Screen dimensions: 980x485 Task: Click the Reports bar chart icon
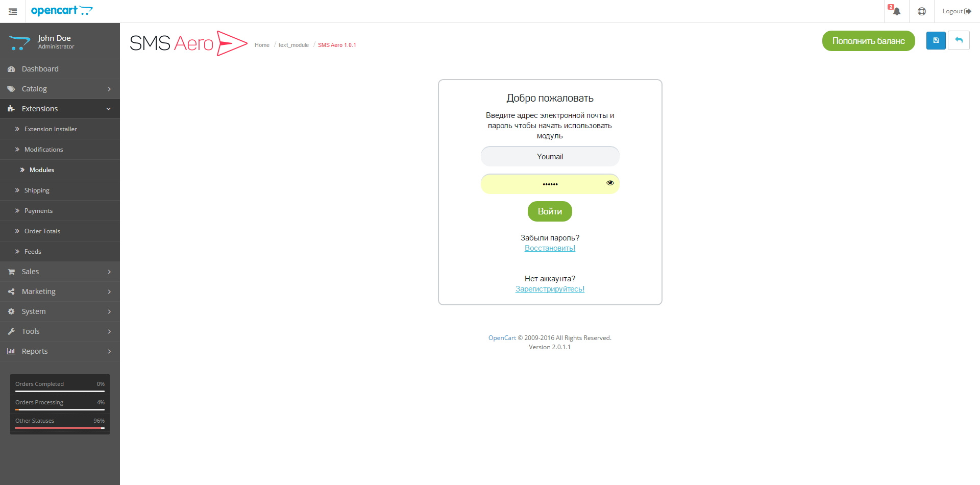point(11,351)
